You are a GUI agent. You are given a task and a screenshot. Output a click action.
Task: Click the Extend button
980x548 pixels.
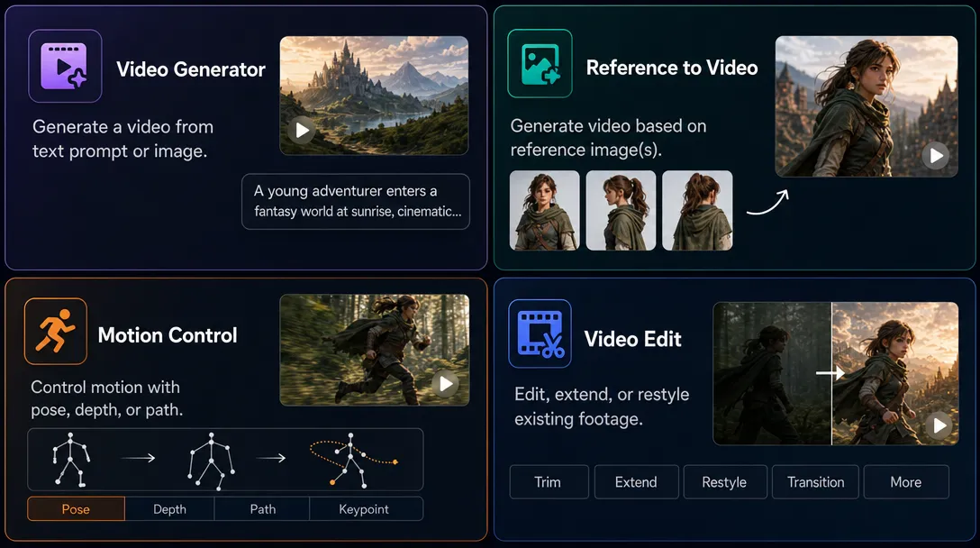click(636, 481)
